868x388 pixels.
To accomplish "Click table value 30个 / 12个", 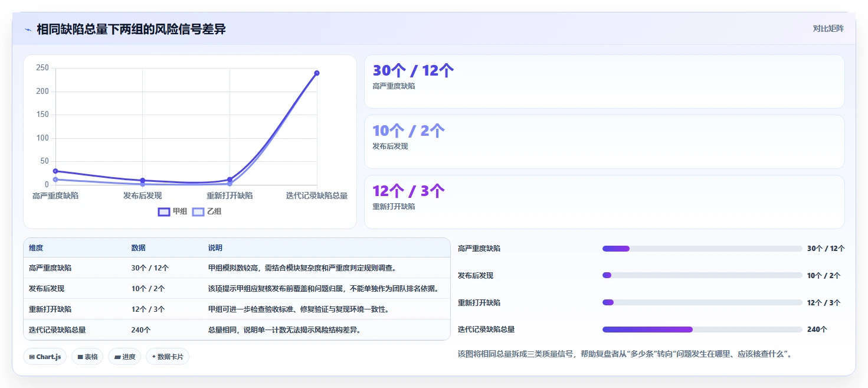I will (150, 268).
